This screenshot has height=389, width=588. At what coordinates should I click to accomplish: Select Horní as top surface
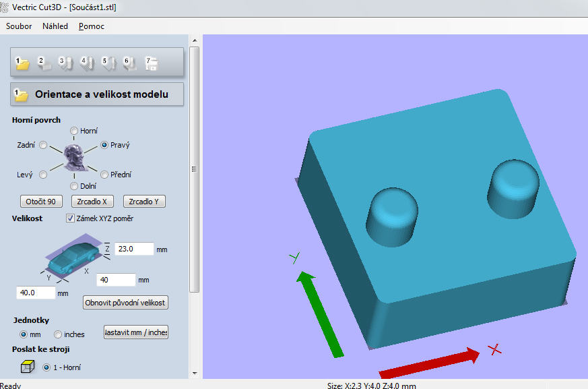[x=74, y=131]
